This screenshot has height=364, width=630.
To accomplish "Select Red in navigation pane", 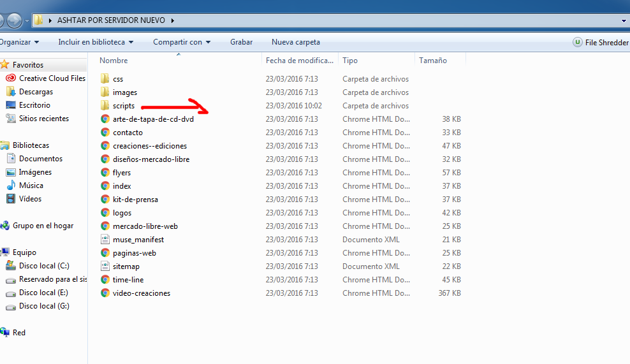I will coord(19,333).
